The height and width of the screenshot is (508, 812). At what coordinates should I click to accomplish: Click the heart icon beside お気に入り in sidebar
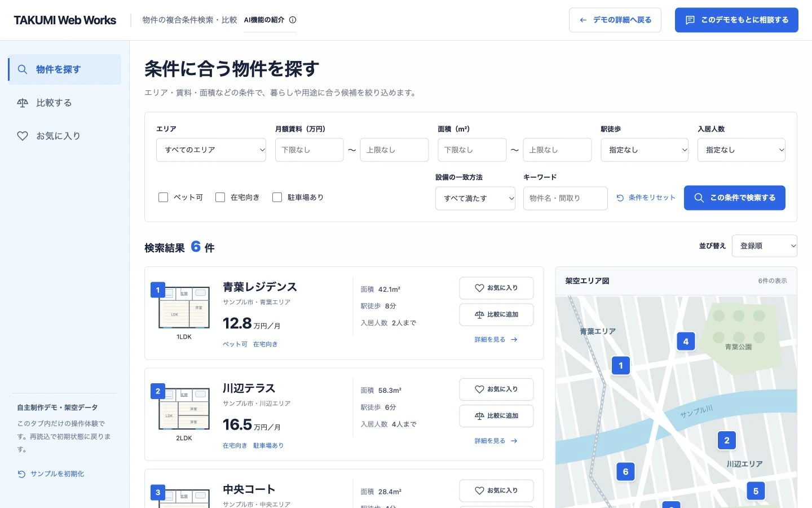pyautogui.click(x=23, y=136)
